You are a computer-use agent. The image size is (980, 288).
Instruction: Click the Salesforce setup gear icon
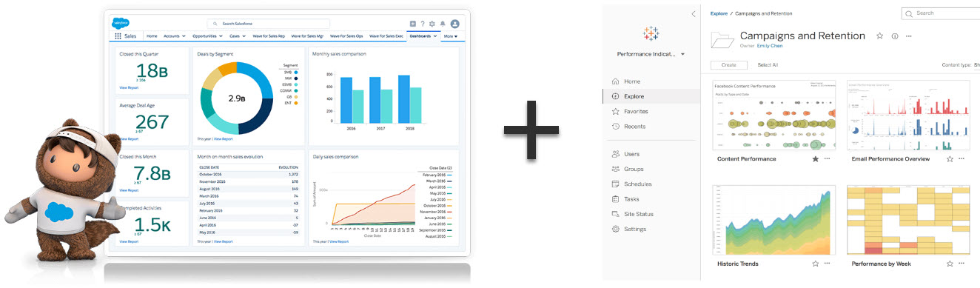[x=432, y=24]
